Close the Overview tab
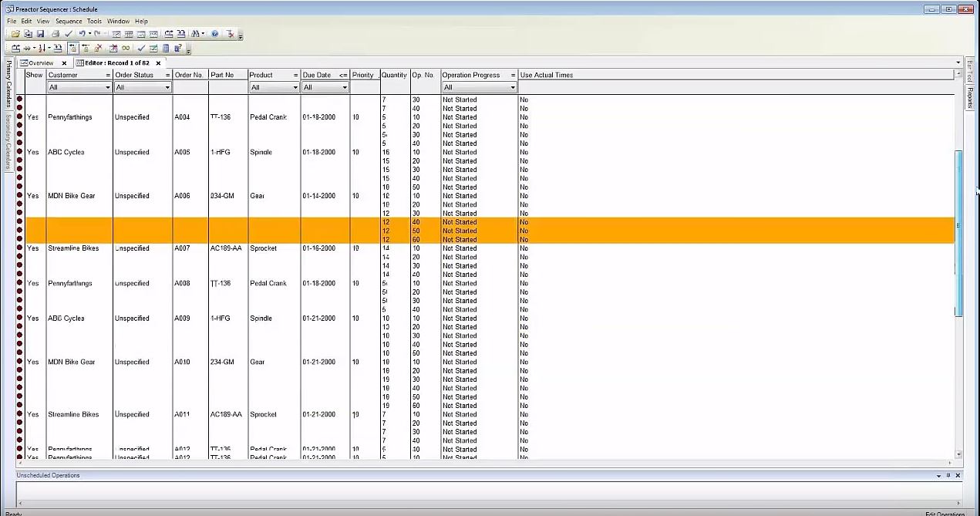 (64, 63)
